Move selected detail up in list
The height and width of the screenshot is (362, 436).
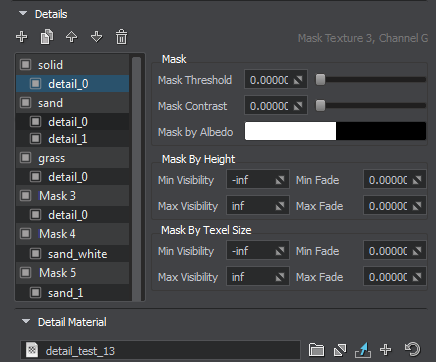[x=72, y=37]
